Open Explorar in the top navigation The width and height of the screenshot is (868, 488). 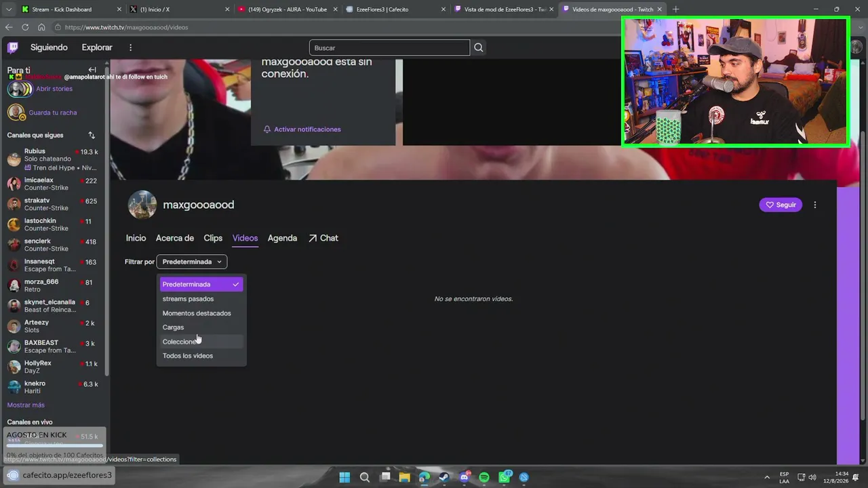pyautogui.click(x=97, y=47)
